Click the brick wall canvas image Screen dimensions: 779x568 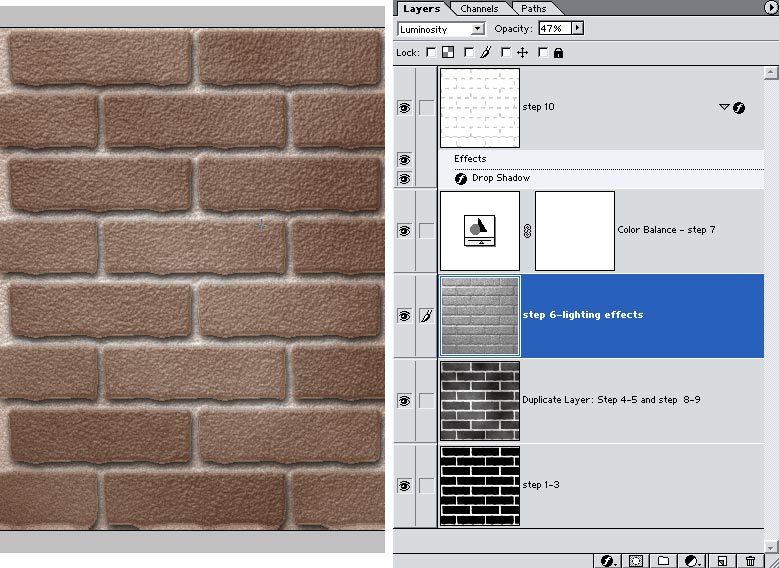[192, 279]
